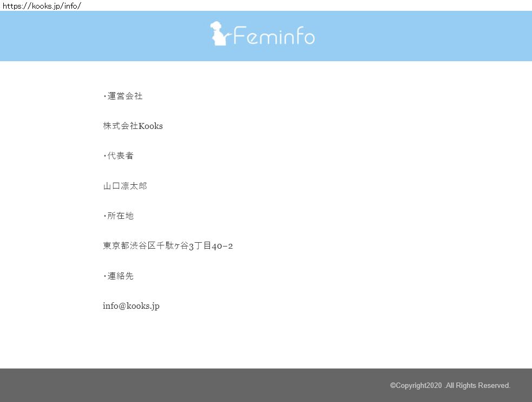Select the 連絡先 heading

coord(120,276)
